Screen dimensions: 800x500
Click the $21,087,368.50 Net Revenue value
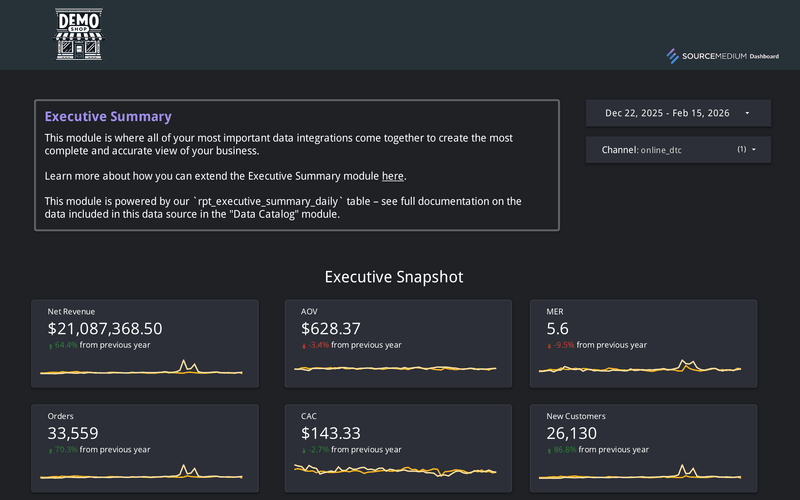point(105,328)
